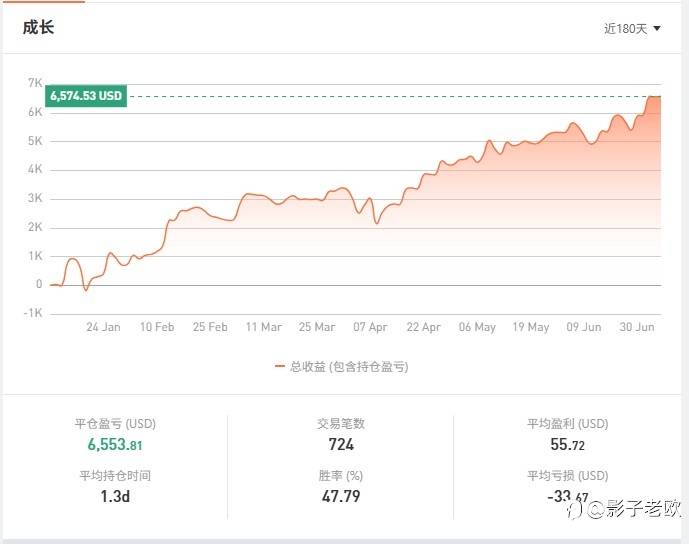Click the -1K y-axis label
689x544 pixels.
click(x=32, y=313)
